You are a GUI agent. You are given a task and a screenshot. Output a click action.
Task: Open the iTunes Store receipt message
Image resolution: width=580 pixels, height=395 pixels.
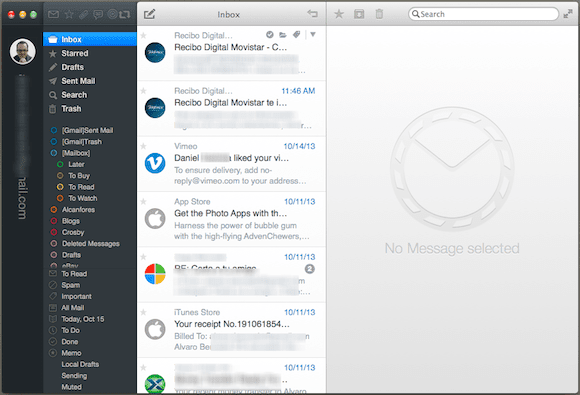click(x=232, y=330)
